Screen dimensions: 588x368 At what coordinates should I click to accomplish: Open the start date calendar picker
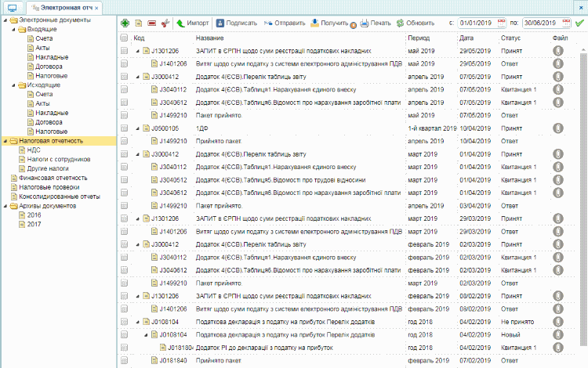tap(502, 23)
